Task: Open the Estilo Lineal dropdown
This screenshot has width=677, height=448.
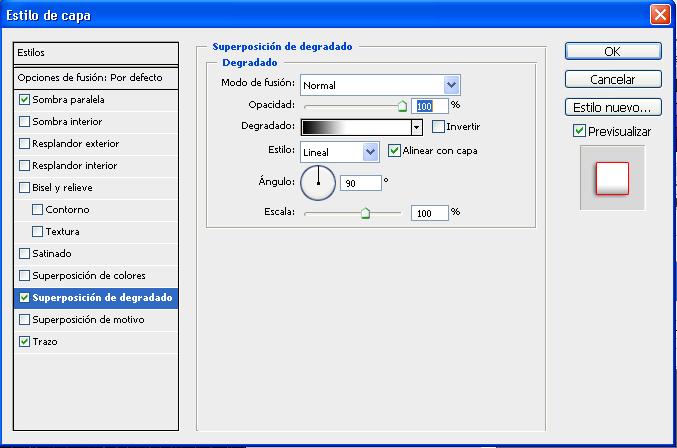Action: pos(370,152)
